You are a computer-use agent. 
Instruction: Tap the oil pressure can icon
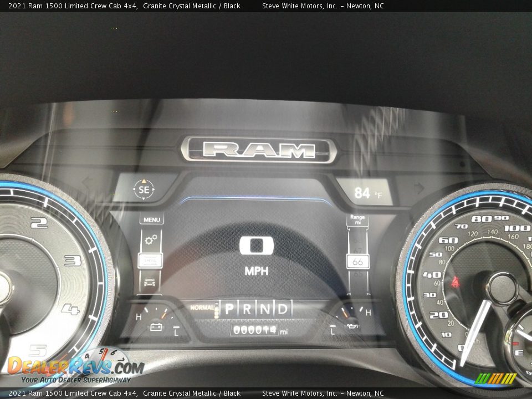352,326
